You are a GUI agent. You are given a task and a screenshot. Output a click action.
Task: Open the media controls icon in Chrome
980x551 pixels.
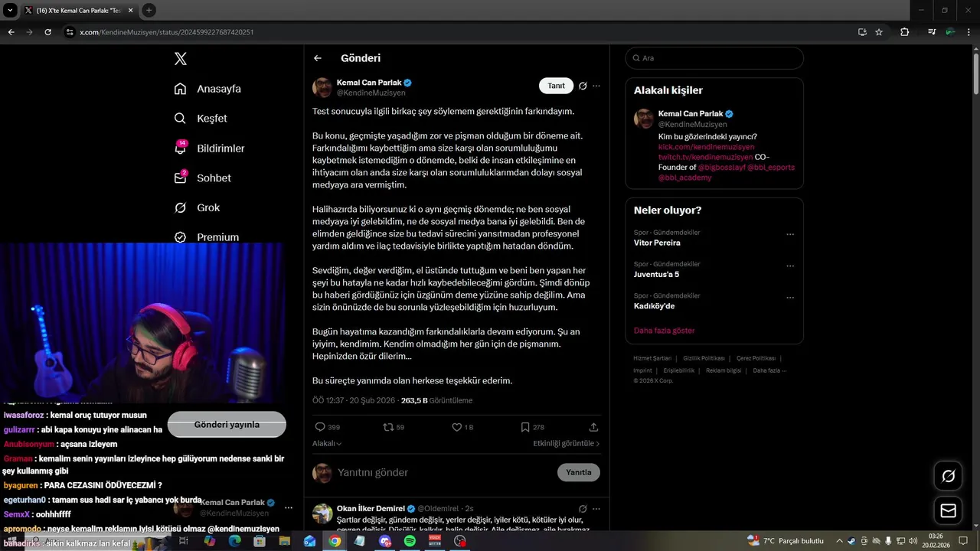pos(932,32)
